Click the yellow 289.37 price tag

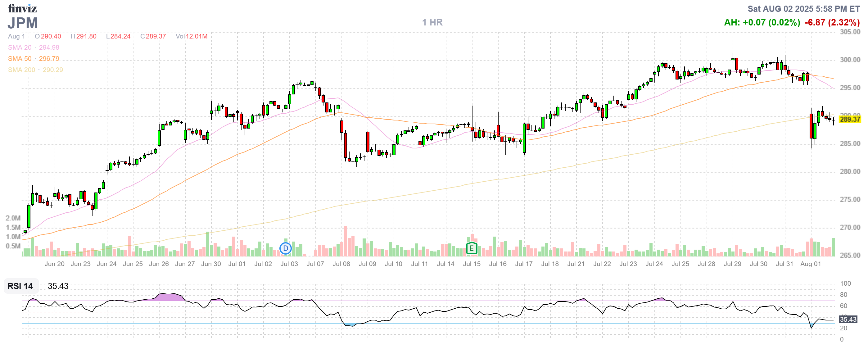(849, 119)
